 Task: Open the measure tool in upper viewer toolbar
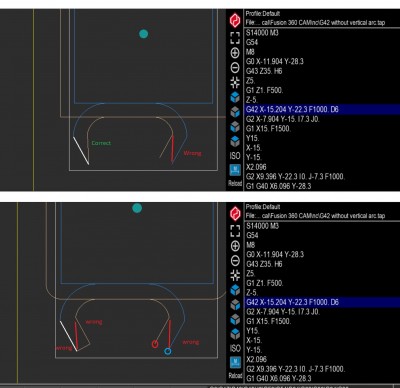[x=235, y=170]
